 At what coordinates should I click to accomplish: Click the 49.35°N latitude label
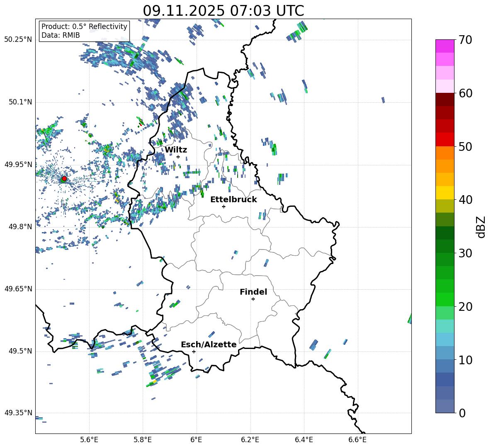(18, 413)
